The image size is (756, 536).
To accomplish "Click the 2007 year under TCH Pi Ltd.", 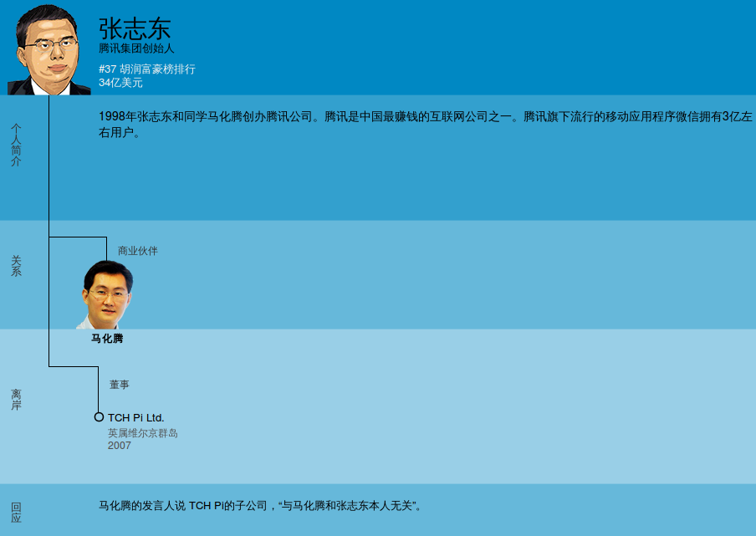I will [x=119, y=446].
